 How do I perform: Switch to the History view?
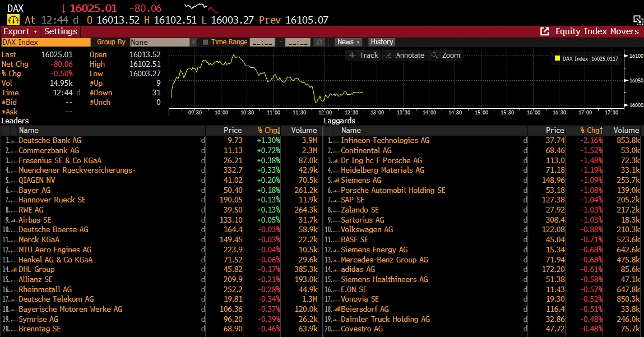point(382,41)
